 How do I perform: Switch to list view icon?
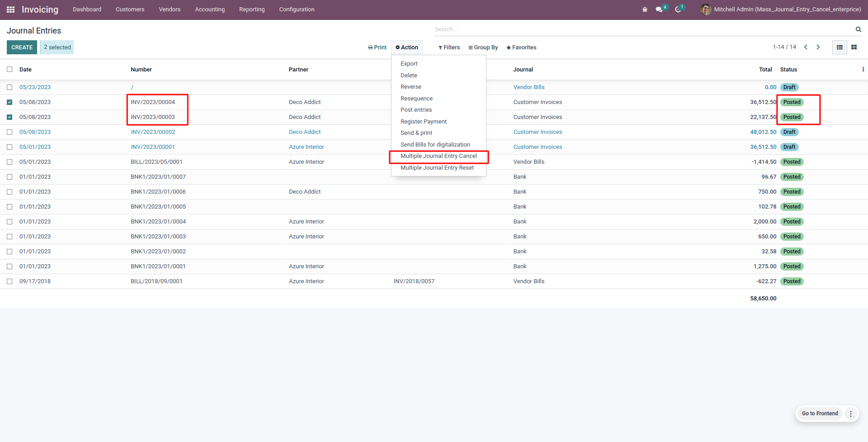click(x=839, y=47)
